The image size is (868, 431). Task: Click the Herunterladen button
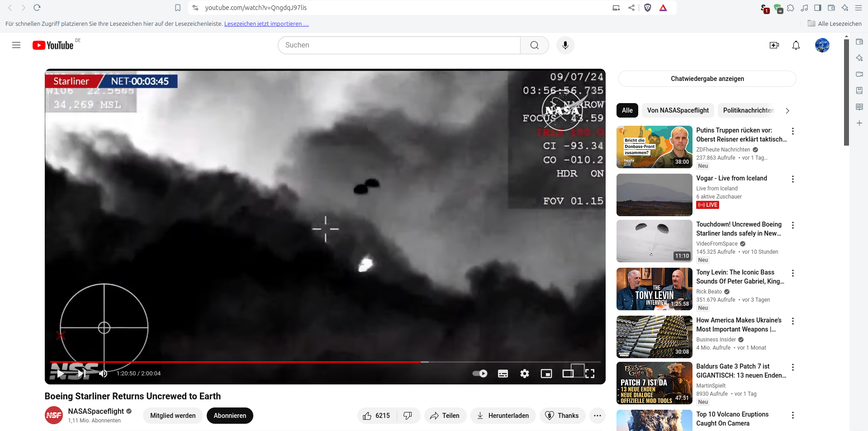[x=503, y=416]
